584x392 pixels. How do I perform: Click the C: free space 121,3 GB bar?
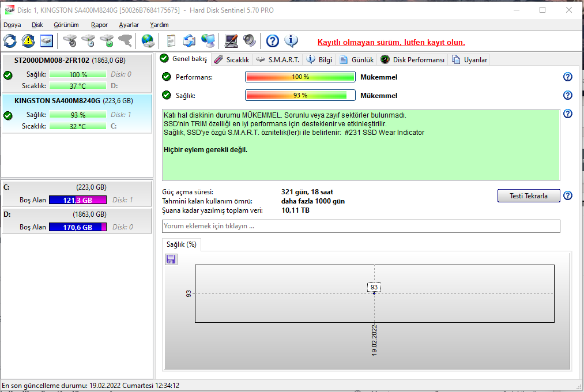(x=77, y=200)
